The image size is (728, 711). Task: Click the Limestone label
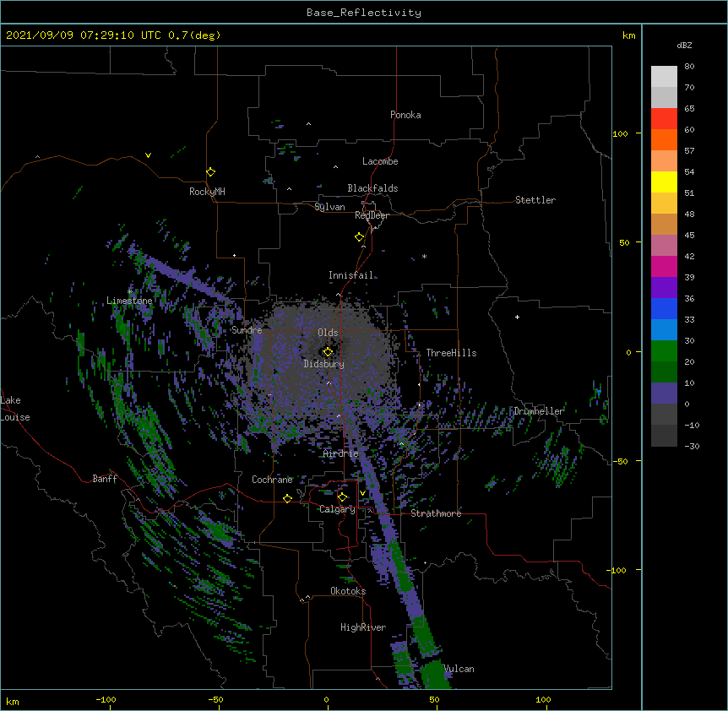pyautogui.click(x=129, y=301)
